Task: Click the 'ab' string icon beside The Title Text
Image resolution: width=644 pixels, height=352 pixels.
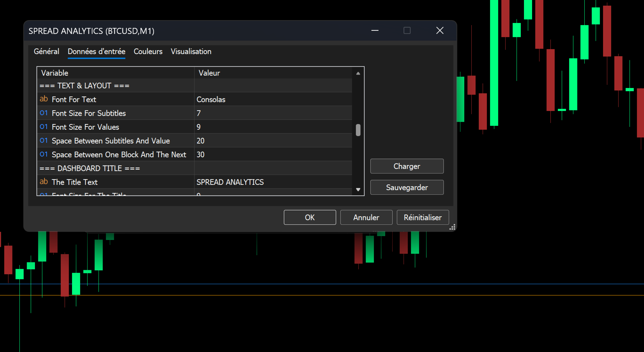Action: point(44,182)
